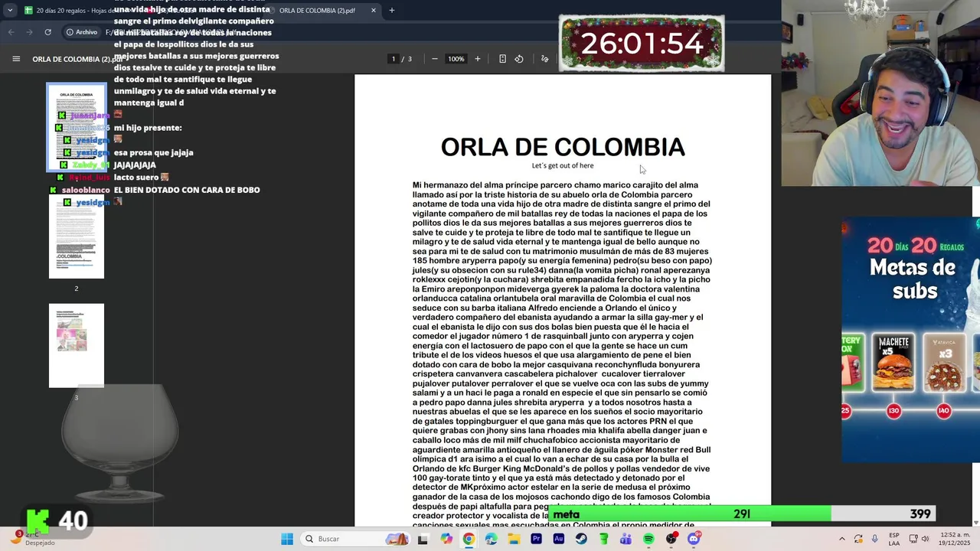
Task: Open Discord from the taskbar
Action: click(694, 539)
